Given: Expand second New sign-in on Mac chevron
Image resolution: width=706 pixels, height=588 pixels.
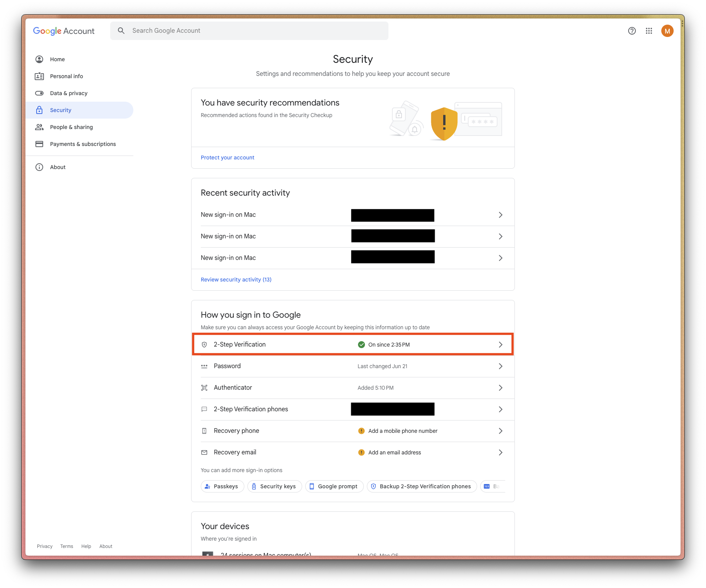Looking at the screenshot, I should [x=501, y=236].
